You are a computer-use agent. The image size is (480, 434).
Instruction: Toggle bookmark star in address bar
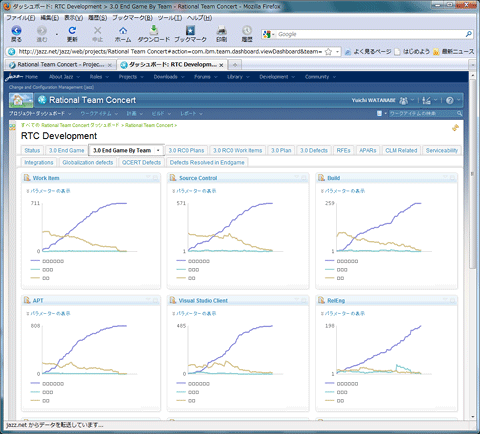(x=328, y=52)
